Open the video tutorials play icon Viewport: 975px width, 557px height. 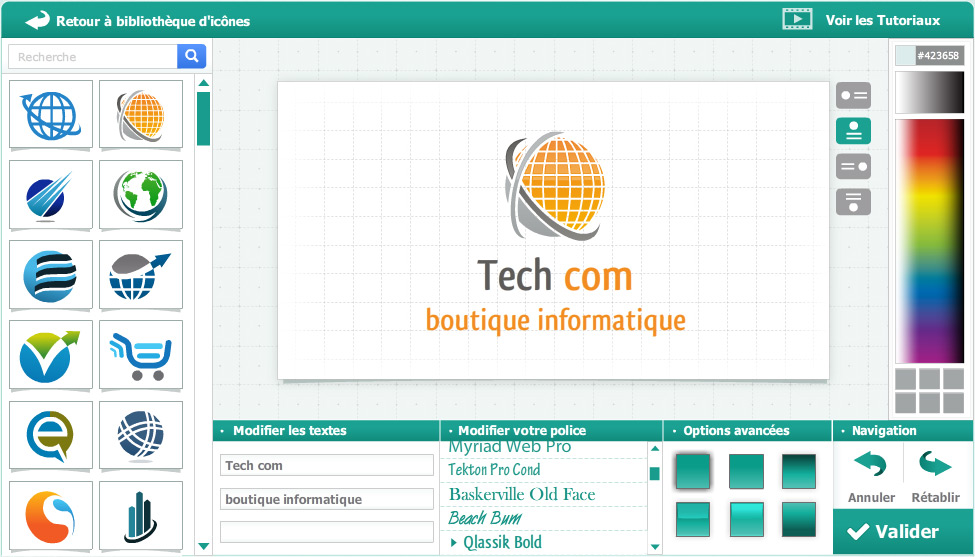click(x=797, y=20)
